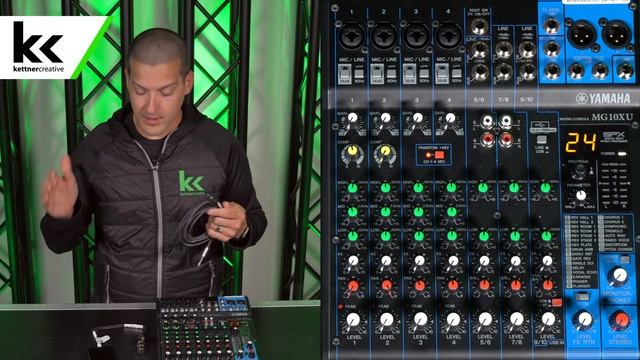Image resolution: width=640 pixels, height=360 pixels.
Task: Click the phones jack at the right edge
Action: pyautogui.click(x=624, y=71)
